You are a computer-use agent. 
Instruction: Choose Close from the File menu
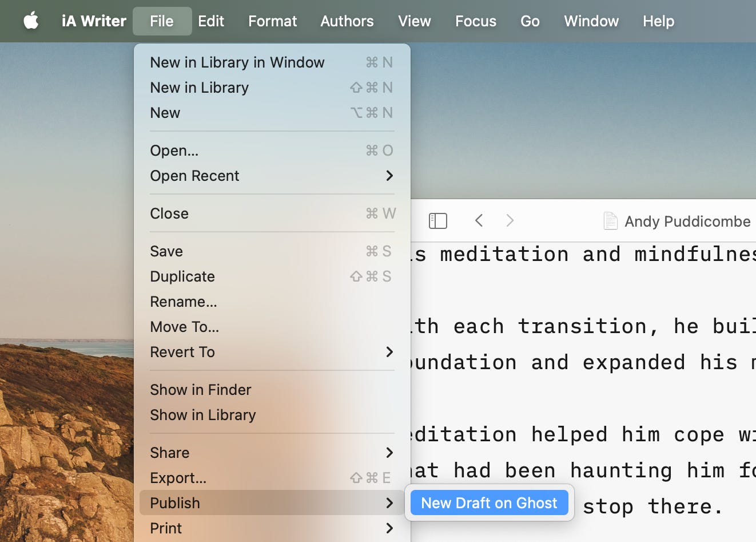[x=272, y=213]
